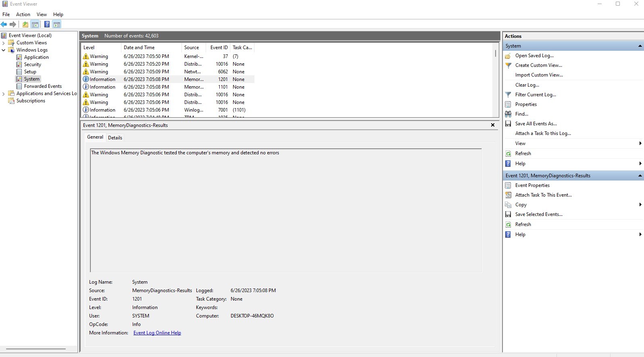Click Import Custom View... action

coord(539,75)
